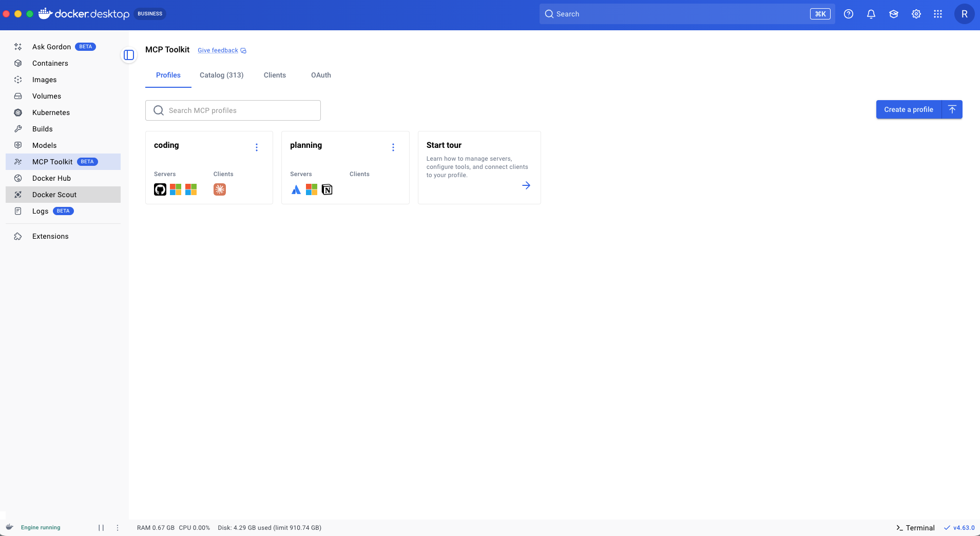This screenshot has width=980, height=536.
Task: Click the Servers label in coding card
Action: pos(165,174)
